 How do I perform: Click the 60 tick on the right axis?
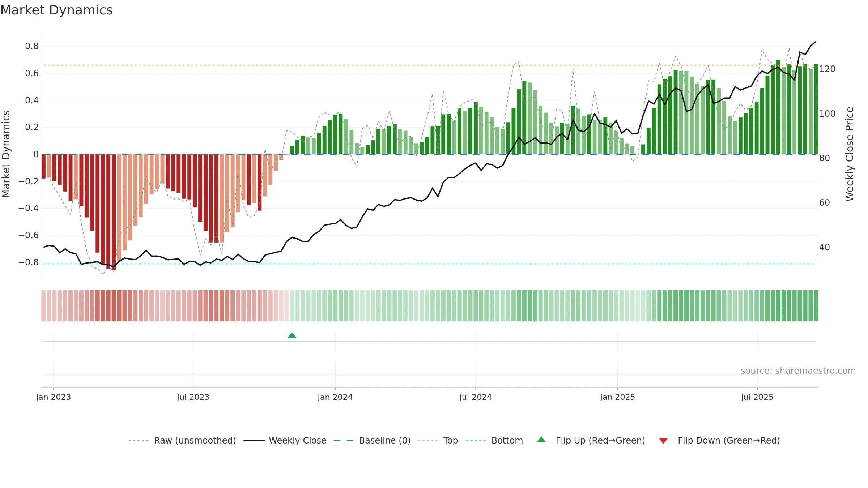pyautogui.click(x=825, y=202)
